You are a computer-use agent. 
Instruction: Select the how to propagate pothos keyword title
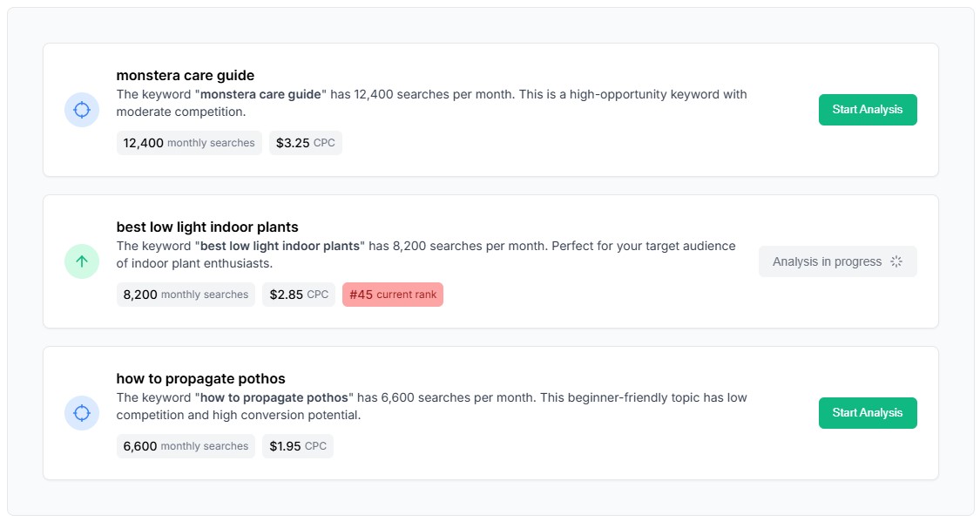[x=200, y=378]
